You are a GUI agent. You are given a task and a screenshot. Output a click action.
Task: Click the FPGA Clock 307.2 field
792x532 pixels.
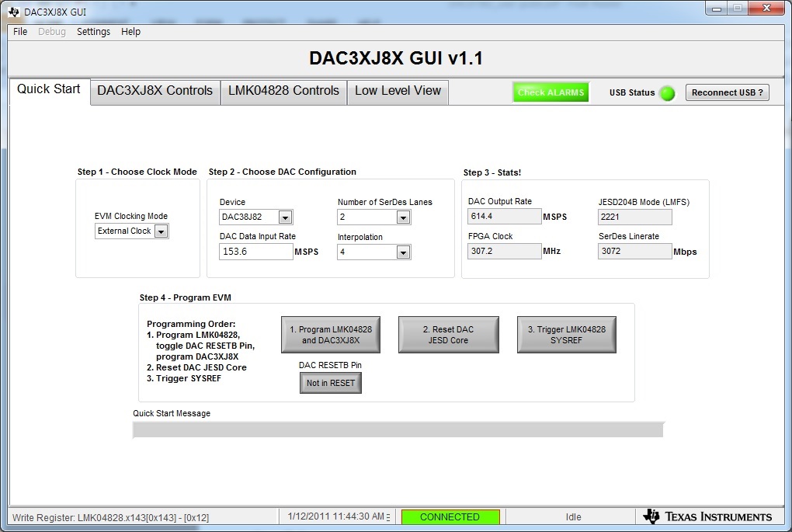505,251
